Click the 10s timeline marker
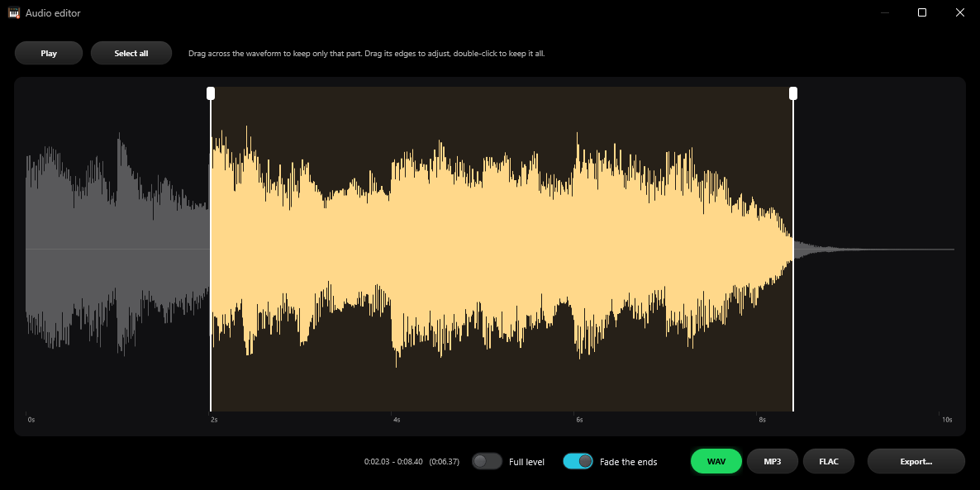The height and width of the screenshot is (490, 980). 948,420
